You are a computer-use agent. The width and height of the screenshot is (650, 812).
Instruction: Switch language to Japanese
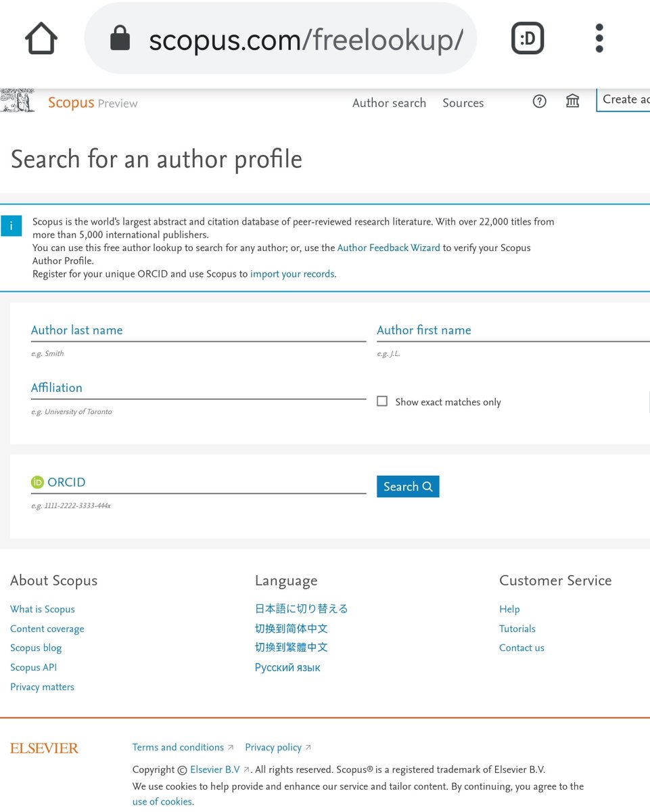(302, 608)
